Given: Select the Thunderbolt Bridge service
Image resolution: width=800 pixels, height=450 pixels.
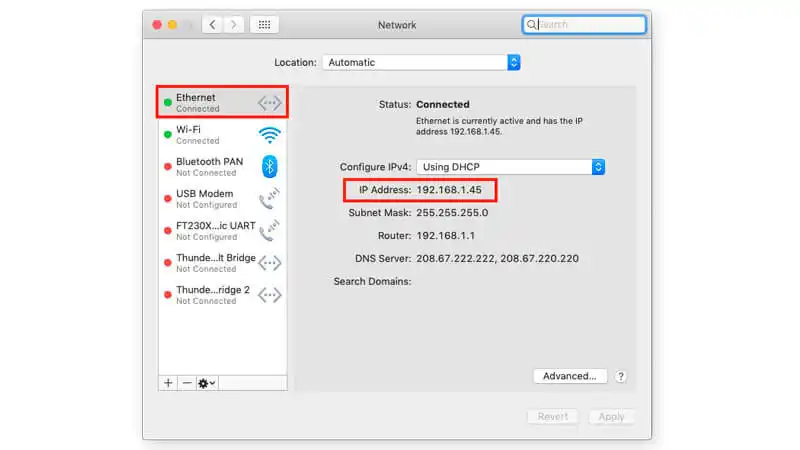Looking at the screenshot, I should [222, 263].
